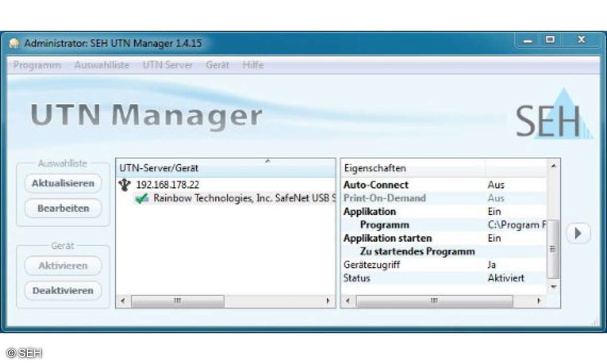
Task: Click the UTN Manager header graphic
Action: [146, 115]
